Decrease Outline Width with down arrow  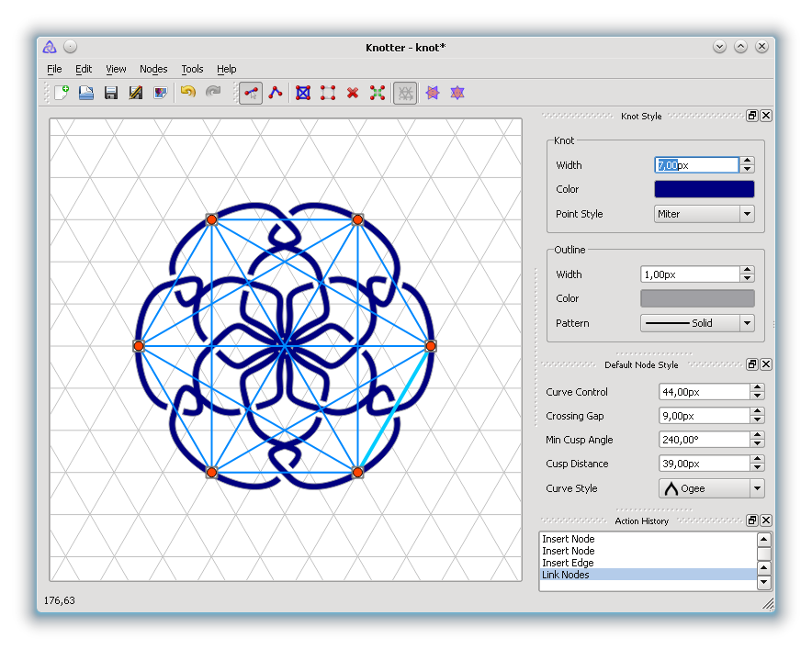click(x=747, y=278)
